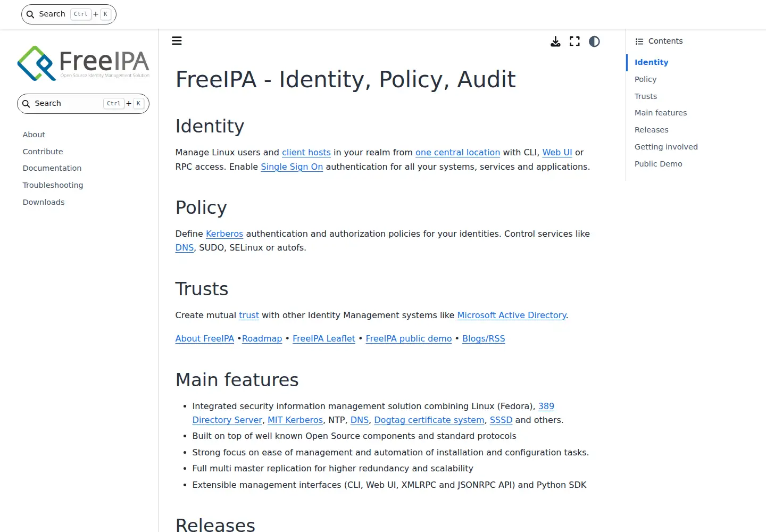Viewport: 766px width, 532px height.
Task: Click the top header search magnifier icon
Action: (x=30, y=14)
